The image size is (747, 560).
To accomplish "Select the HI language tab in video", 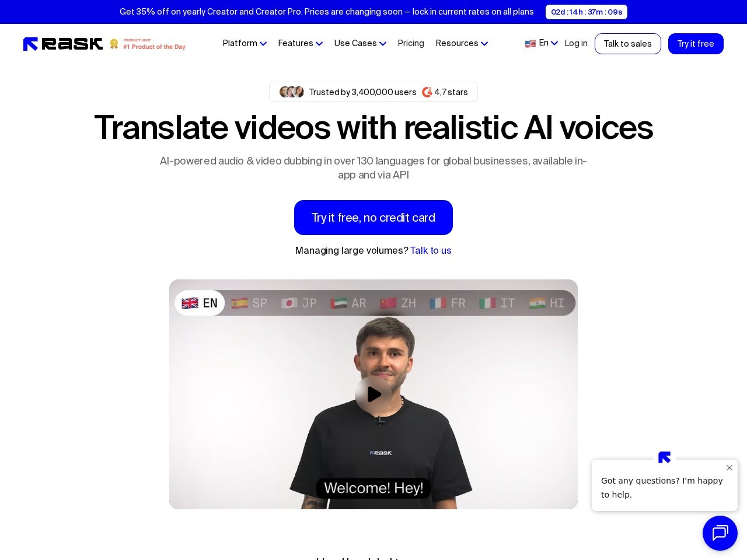I will pos(547,303).
